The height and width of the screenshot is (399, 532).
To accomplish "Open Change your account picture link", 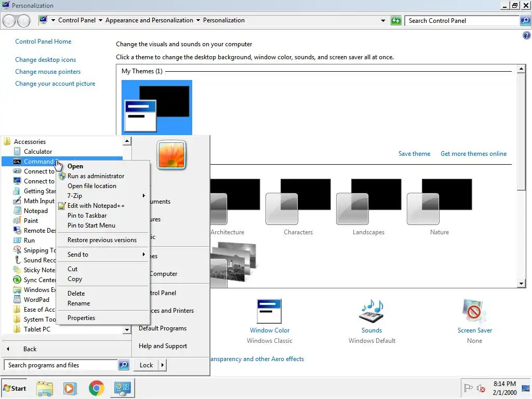I will 55,84.
